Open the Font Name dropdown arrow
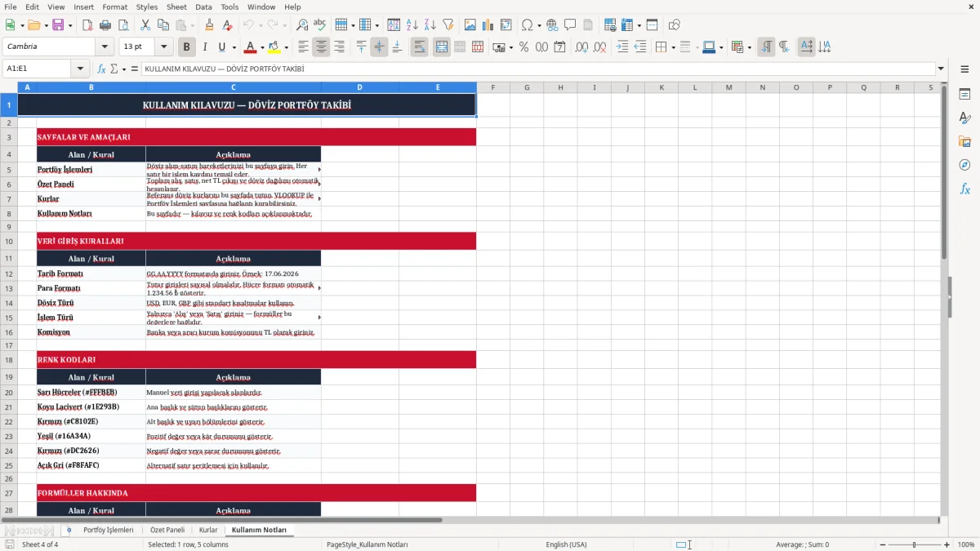The image size is (980, 551). [x=105, y=47]
